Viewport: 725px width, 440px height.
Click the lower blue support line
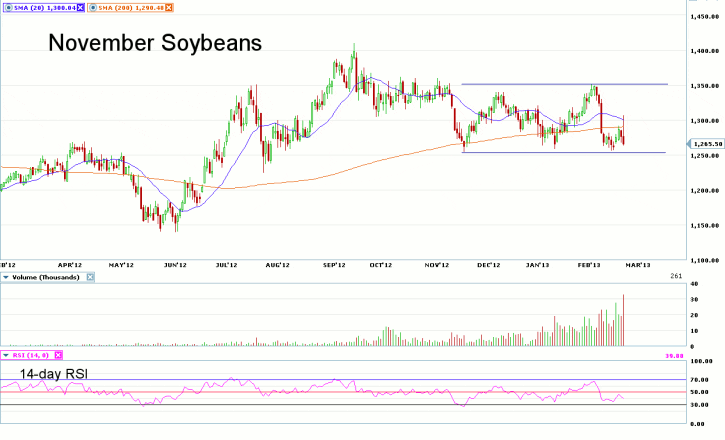(x=560, y=153)
